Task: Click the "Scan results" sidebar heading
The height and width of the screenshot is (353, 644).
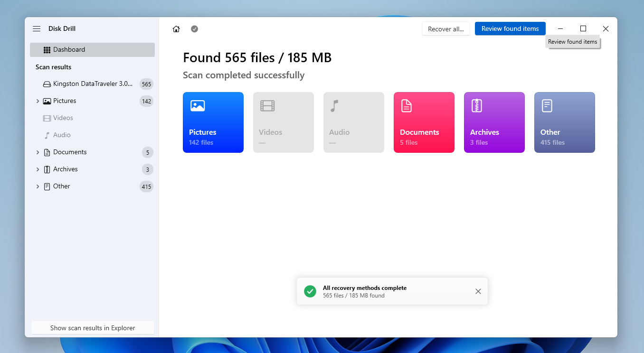Action: (54, 67)
